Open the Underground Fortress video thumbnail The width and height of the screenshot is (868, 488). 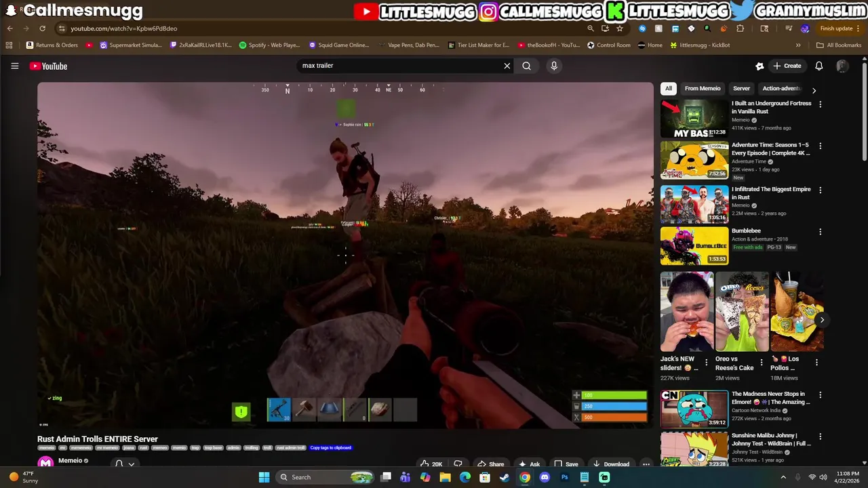(694, 119)
